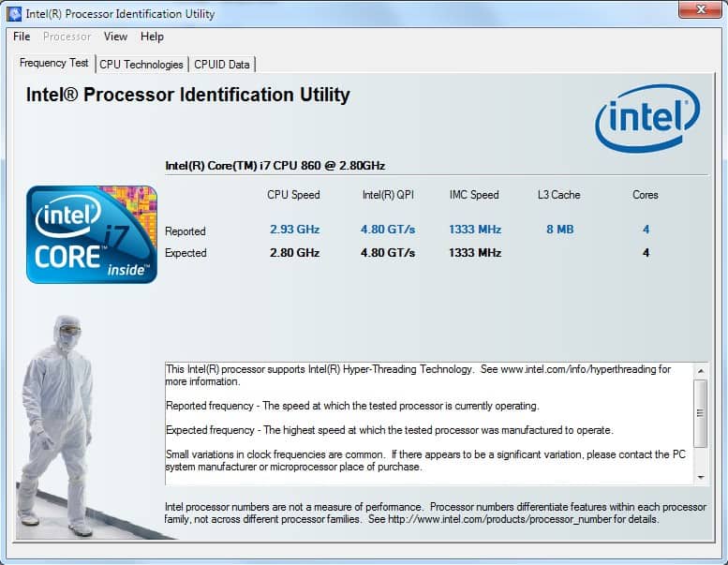Click the Core i7 inside badge
This screenshot has width=728, height=565.
click(x=92, y=234)
